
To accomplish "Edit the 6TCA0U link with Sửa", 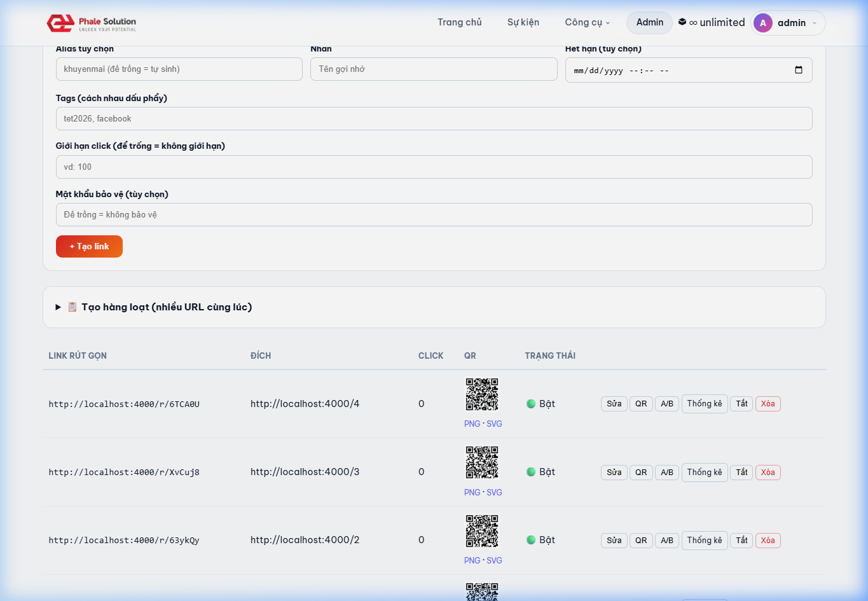I will click(x=614, y=404).
